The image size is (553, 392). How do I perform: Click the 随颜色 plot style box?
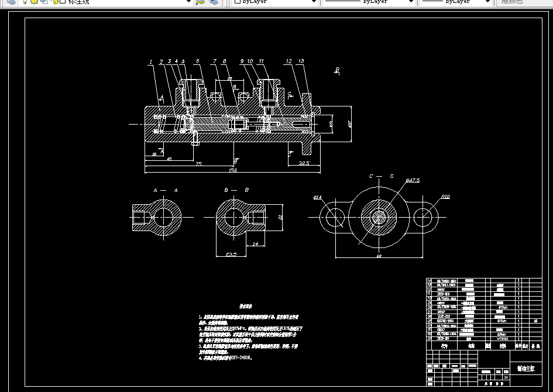point(524,2)
